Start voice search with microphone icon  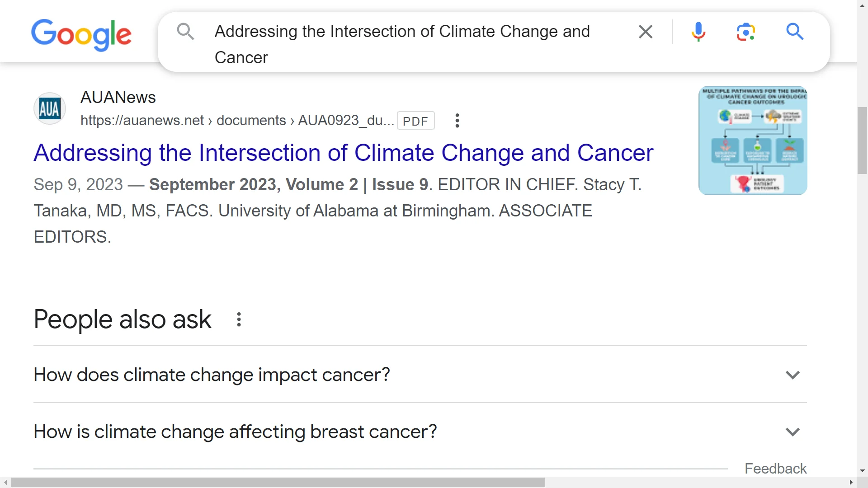698,32
